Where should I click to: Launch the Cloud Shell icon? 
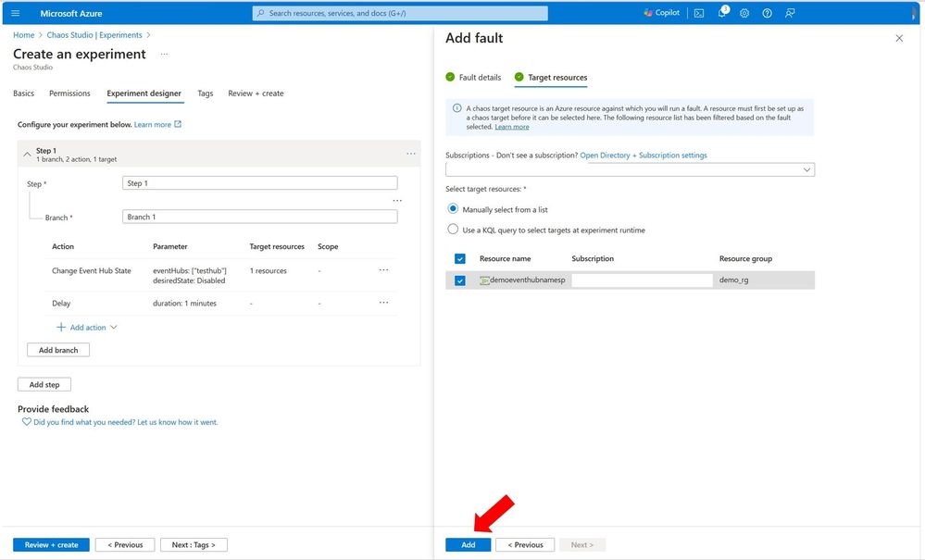699,13
